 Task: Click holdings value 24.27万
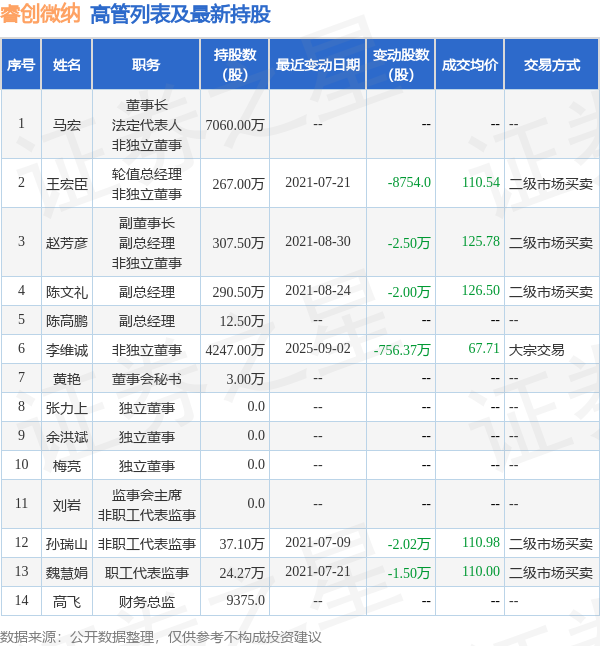coord(241,573)
